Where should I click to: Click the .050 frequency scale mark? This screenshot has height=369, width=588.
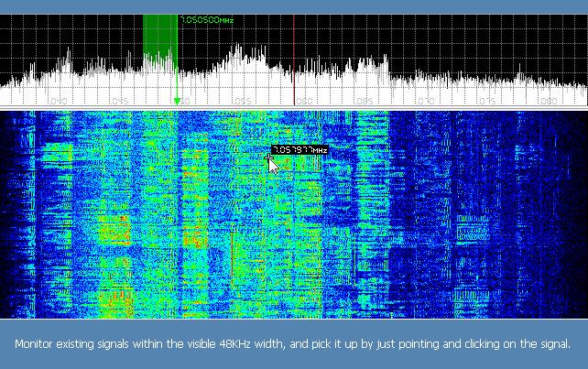pos(182,101)
